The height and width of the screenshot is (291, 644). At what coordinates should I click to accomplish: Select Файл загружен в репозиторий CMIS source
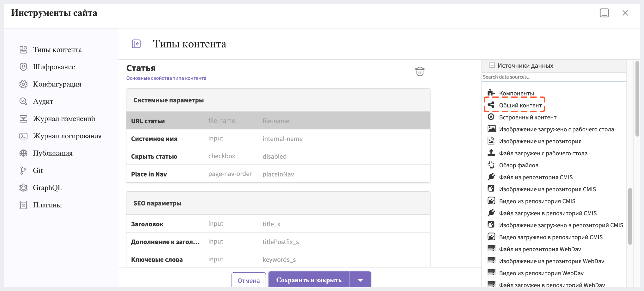pyautogui.click(x=547, y=213)
